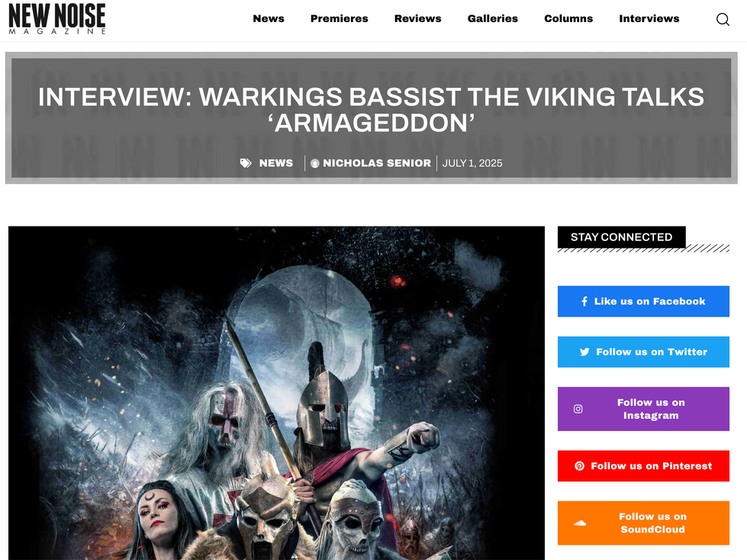Screen dimensions: 747x560
Task: Open the Warkings band featured image
Action: pyautogui.click(x=276, y=394)
